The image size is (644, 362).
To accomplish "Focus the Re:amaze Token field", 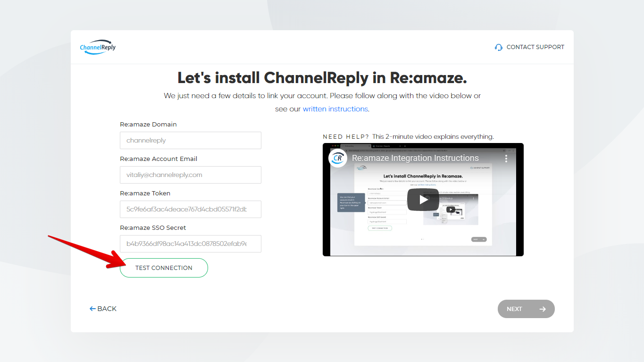I will [191, 209].
